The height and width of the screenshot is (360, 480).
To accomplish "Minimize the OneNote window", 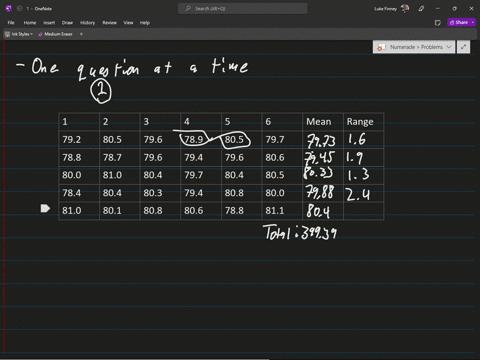I will pyautogui.click(x=438, y=9).
